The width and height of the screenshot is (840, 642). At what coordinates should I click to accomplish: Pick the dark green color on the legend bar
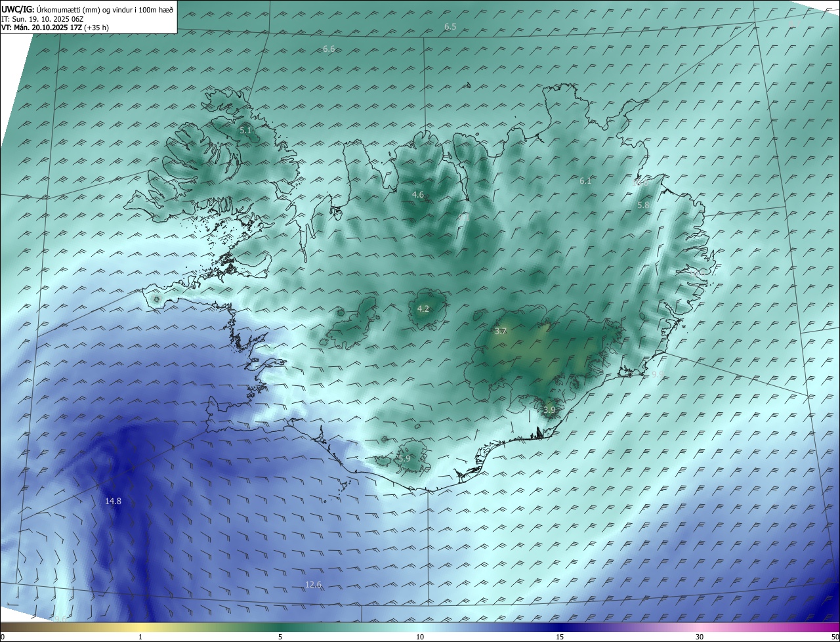(x=280, y=627)
